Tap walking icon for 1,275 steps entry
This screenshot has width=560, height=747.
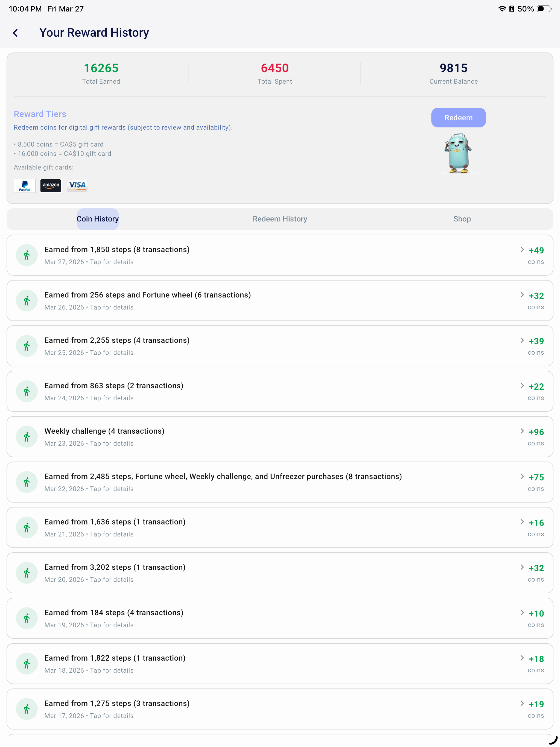(x=27, y=709)
